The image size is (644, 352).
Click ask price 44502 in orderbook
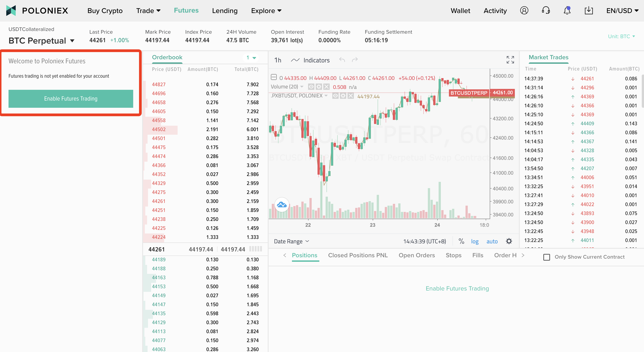(159, 130)
